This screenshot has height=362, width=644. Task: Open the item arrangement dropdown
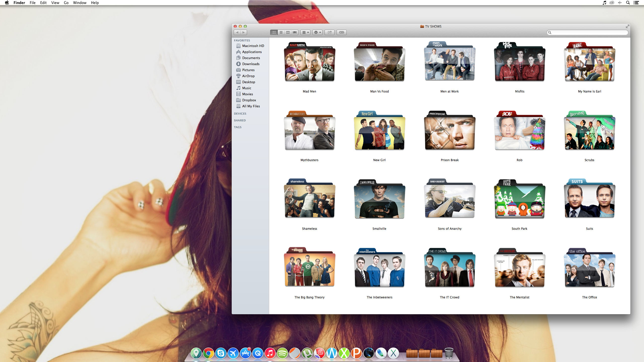click(305, 32)
